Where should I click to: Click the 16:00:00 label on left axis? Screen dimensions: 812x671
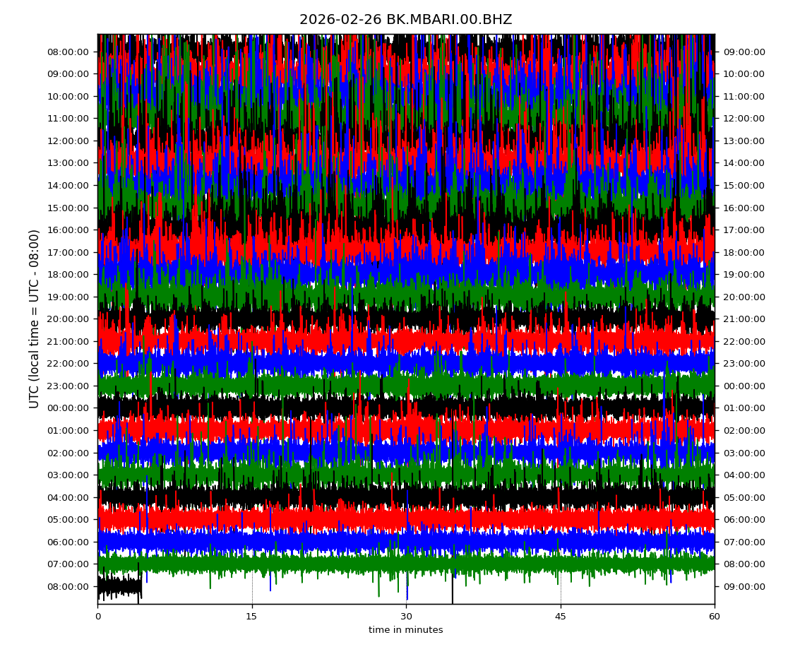(x=69, y=230)
